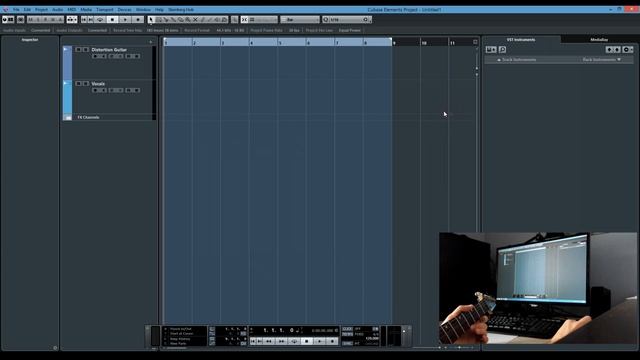This screenshot has width=640, height=360.
Task: Switch to the MediaBay tab
Action: [x=599, y=40]
